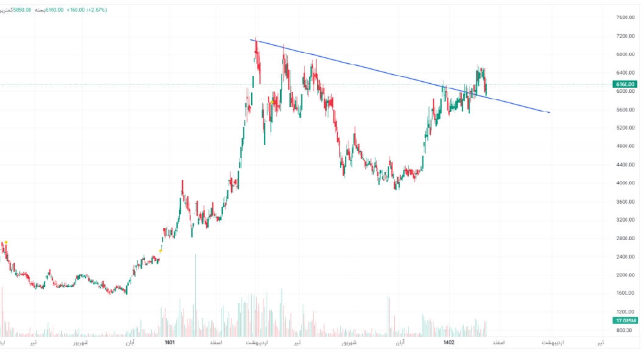This screenshot has height=363, width=644.
Task: Click the 4000.00 price axis label
Action: [625, 183]
